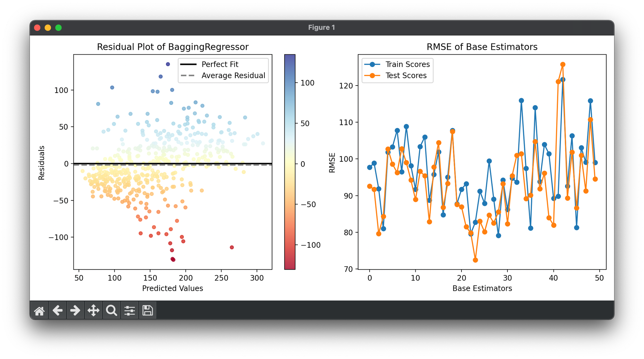Click the lowest orange test score point
Screen dimensions: 644x359
[x=475, y=260]
